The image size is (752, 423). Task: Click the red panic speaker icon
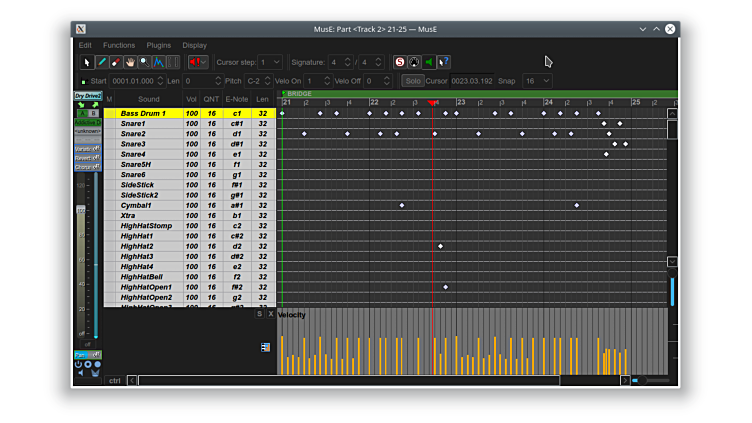coord(197,62)
